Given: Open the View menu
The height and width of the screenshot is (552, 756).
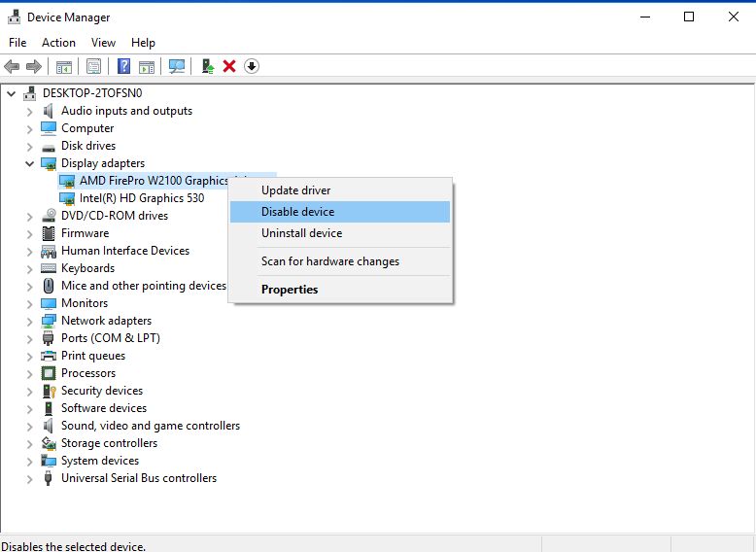Looking at the screenshot, I should pos(103,43).
